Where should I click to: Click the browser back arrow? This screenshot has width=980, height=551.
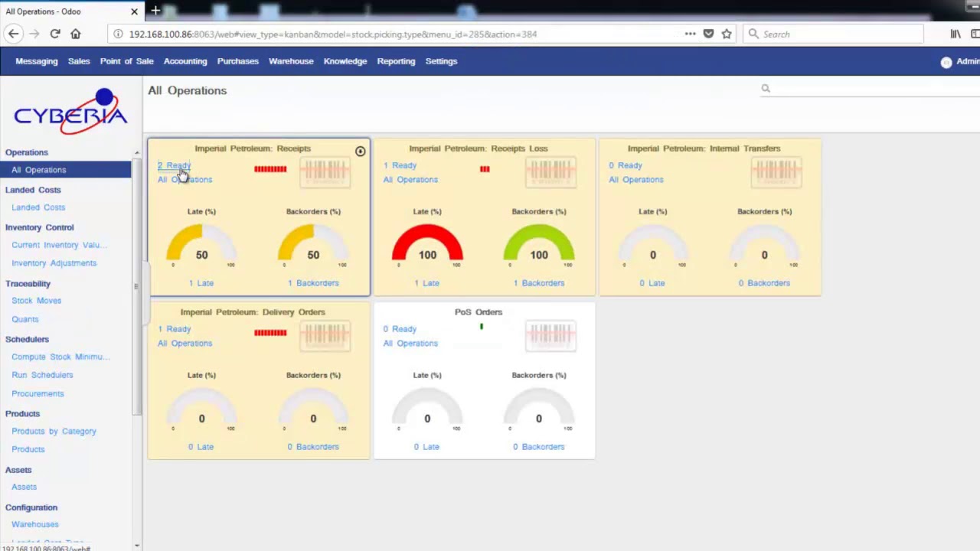click(13, 34)
